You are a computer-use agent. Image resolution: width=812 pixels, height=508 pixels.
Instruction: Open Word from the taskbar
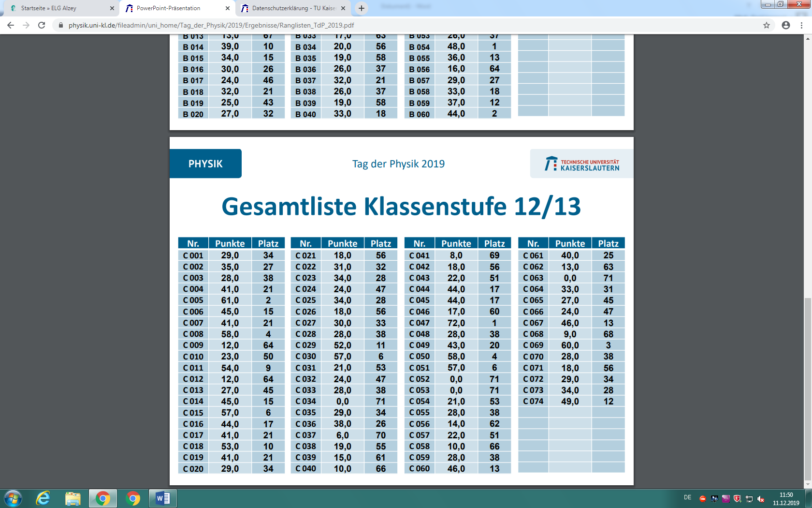[163, 498]
